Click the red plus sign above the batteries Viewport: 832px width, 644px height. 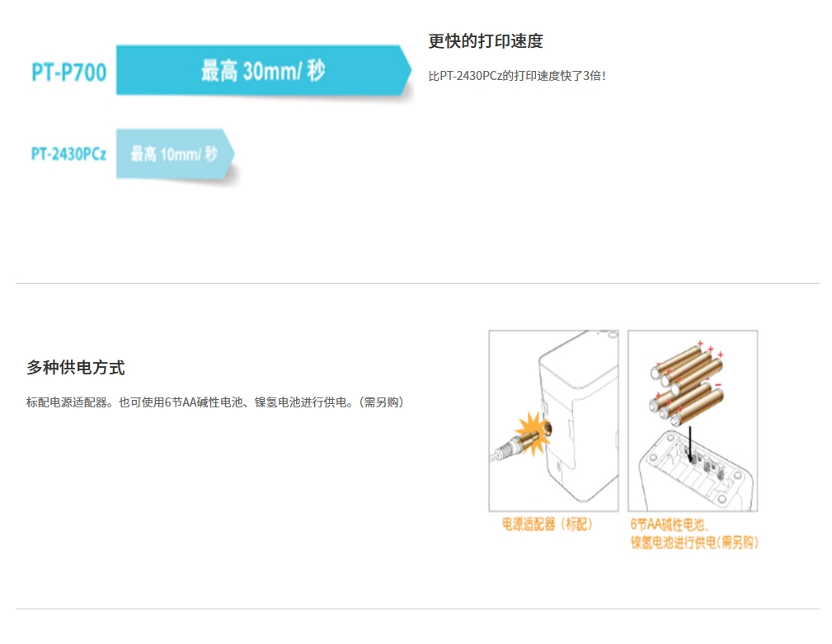700,343
